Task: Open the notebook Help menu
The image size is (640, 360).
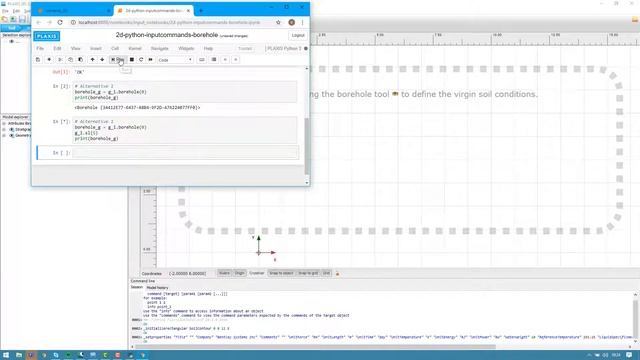Action: 208,49
